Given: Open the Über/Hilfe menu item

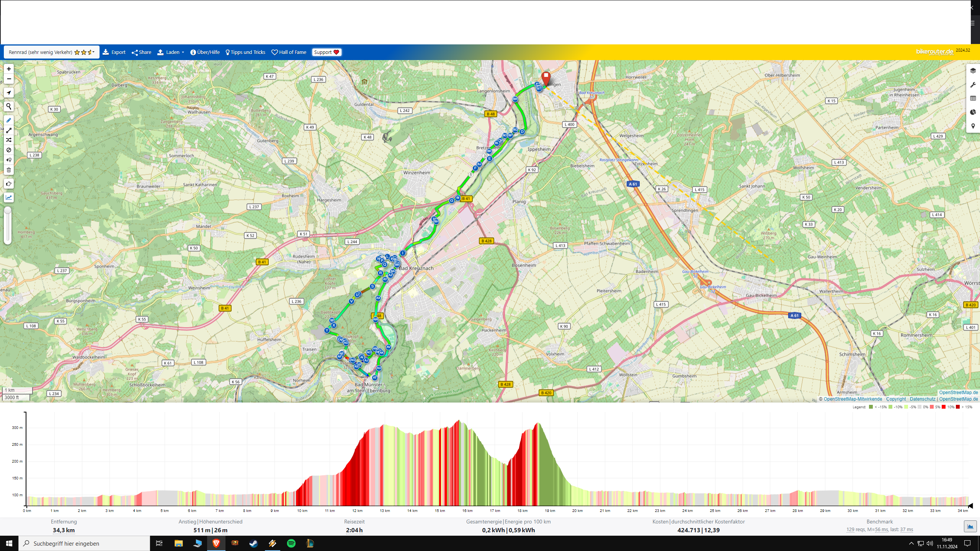Looking at the screenshot, I should 205,52.
